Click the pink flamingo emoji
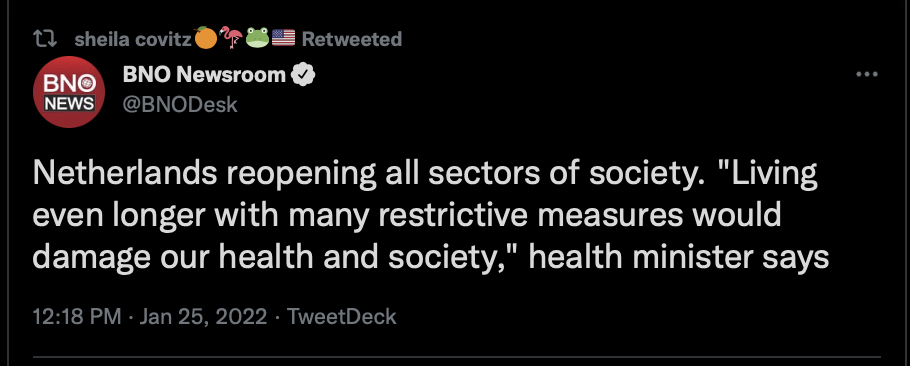Image resolution: width=910 pixels, height=366 pixels. pyautogui.click(x=231, y=38)
